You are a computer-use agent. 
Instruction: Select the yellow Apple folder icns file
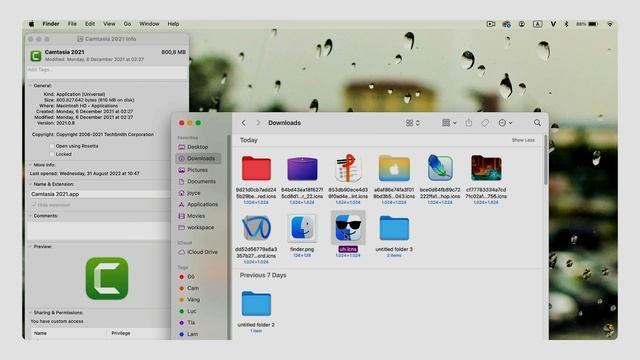(394, 168)
